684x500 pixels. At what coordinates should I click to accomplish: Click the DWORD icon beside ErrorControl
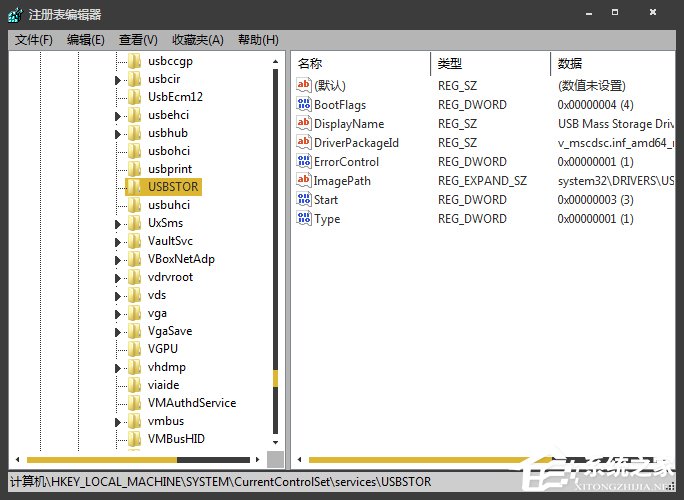click(304, 161)
